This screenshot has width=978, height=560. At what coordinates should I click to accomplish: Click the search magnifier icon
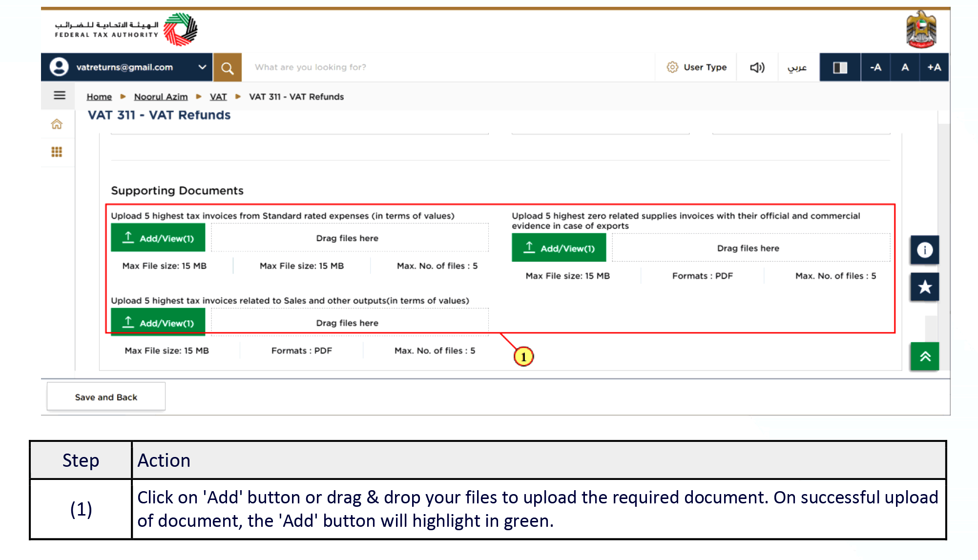227,67
